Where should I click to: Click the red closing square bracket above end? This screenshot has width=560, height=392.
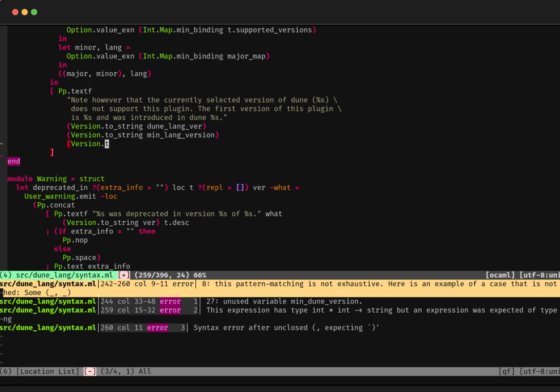click(52, 152)
